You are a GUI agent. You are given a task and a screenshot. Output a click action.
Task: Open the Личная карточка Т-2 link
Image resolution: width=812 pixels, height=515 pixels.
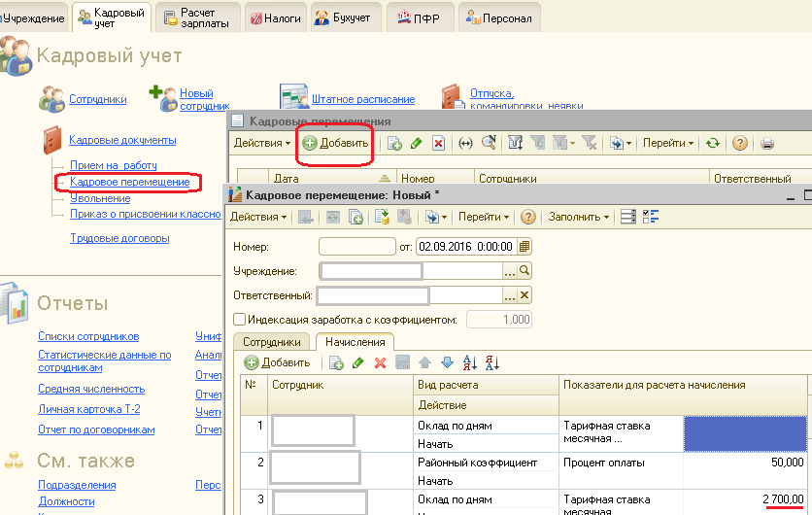(89, 409)
